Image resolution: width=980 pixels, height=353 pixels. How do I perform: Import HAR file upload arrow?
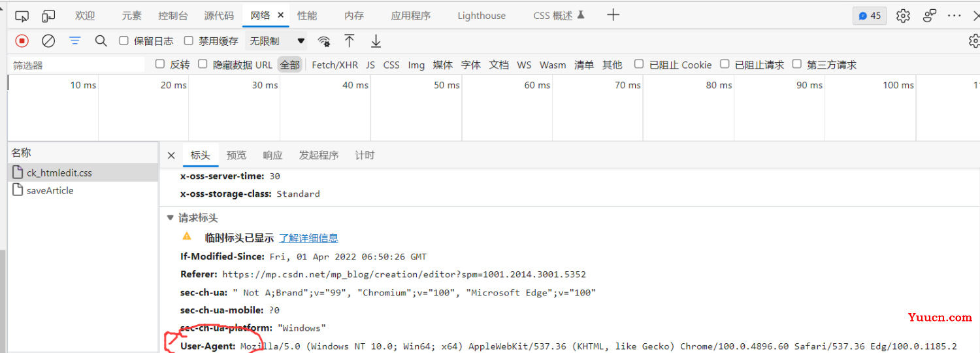[x=350, y=41]
